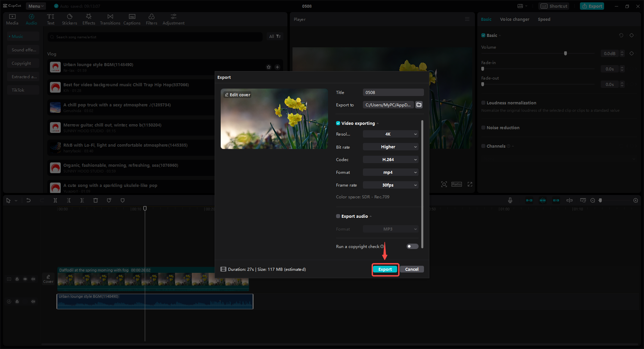The height and width of the screenshot is (349, 644).
Task: Select the Split tool in the timeline toolbar
Action: pos(55,200)
